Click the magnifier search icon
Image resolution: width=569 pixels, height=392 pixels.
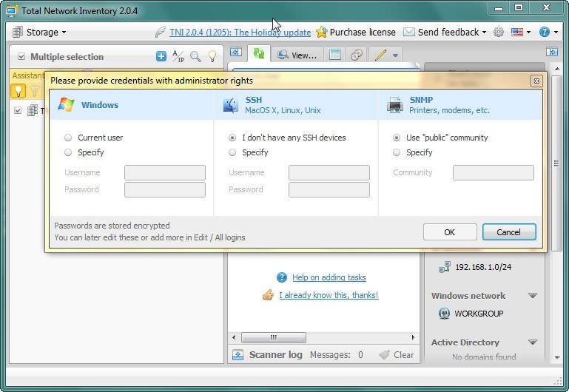pyautogui.click(x=195, y=56)
